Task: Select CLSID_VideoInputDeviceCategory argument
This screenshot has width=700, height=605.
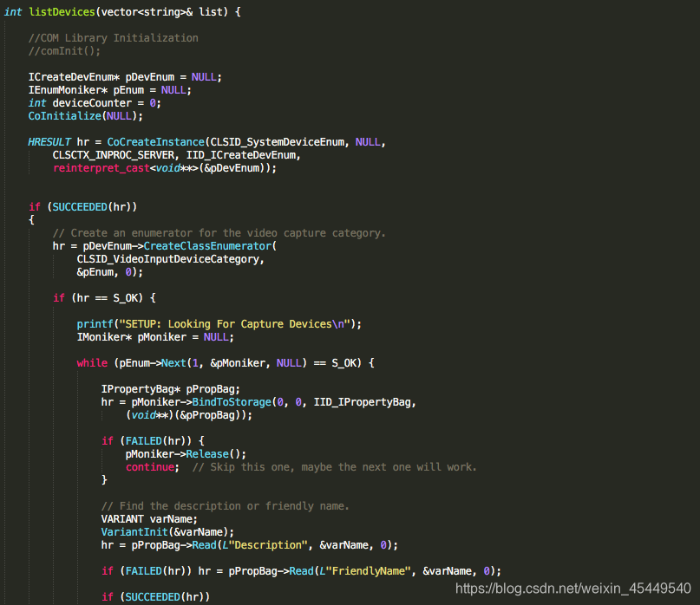Action: tap(168, 259)
